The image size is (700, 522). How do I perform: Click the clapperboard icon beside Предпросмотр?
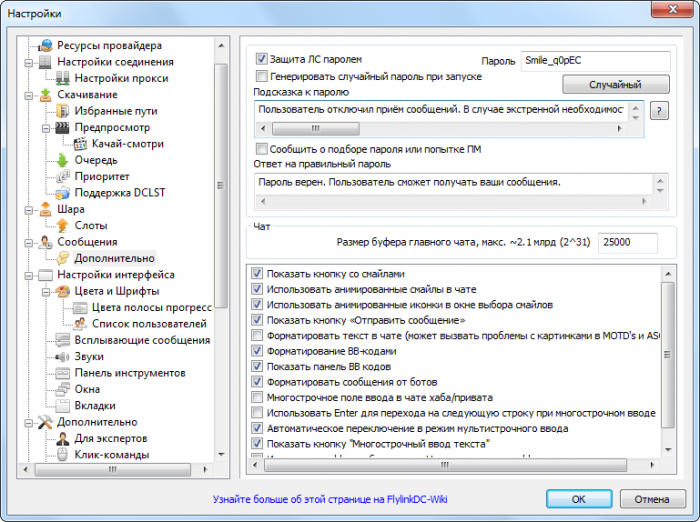tap(61, 128)
